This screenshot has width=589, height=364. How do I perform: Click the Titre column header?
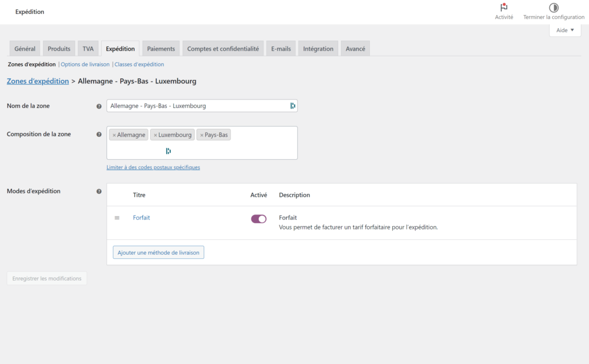coord(139,195)
